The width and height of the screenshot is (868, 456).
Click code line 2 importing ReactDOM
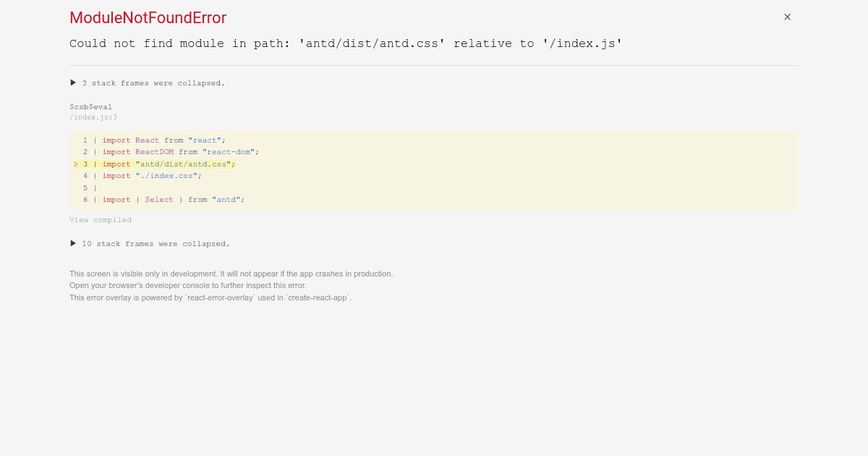(x=171, y=152)
